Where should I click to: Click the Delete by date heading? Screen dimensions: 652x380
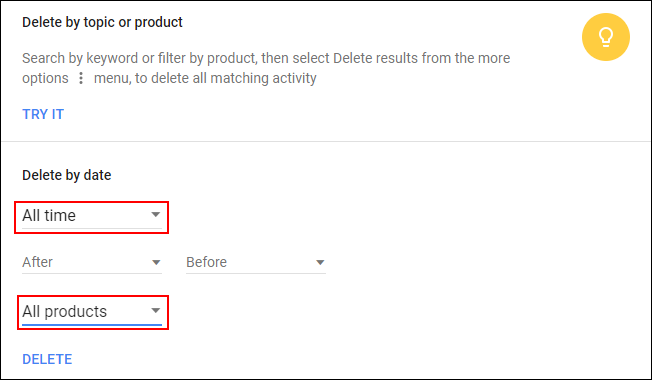(x=67, y=175)
